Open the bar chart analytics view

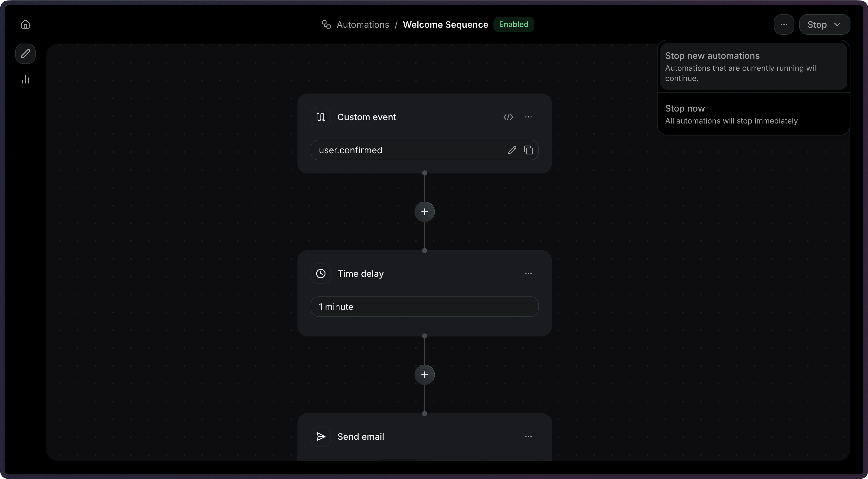pos(25,79)
